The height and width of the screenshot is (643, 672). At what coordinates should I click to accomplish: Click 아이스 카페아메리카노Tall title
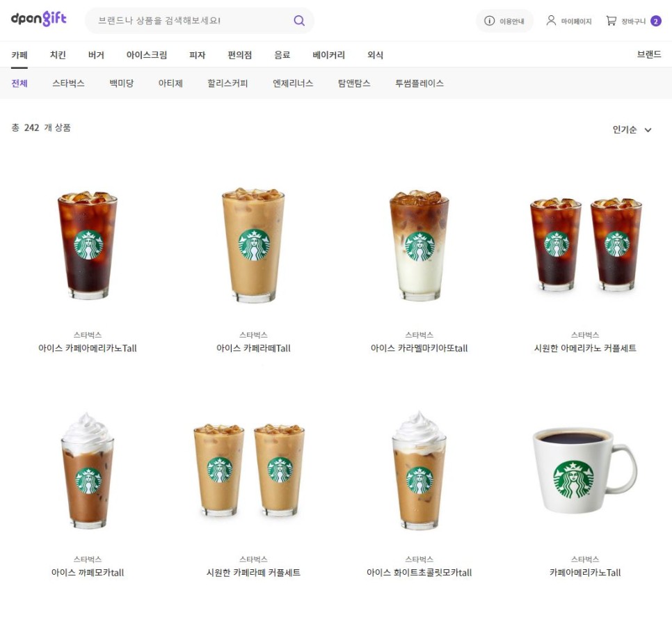click(88, 348)
